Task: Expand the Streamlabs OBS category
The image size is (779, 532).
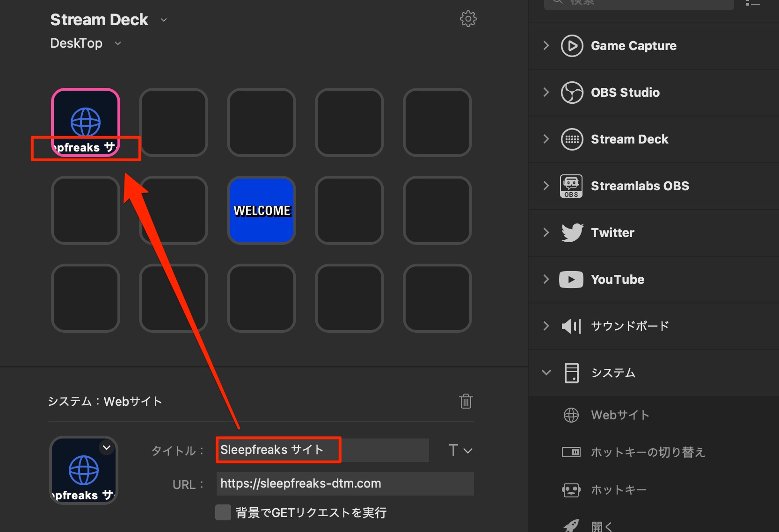Action: point(546,186)
